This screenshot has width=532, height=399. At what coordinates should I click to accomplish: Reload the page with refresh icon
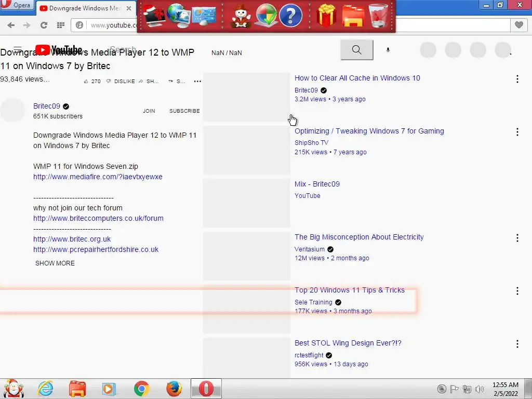point(44,25)
